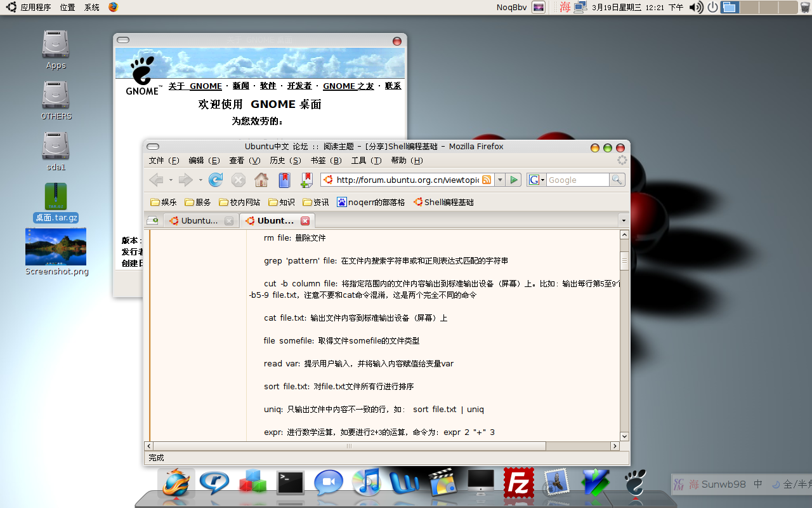Viewport: 812px width, 508px height.
Task: Click 开发者 link in GNOME window
Action: [x=299, y=86]
